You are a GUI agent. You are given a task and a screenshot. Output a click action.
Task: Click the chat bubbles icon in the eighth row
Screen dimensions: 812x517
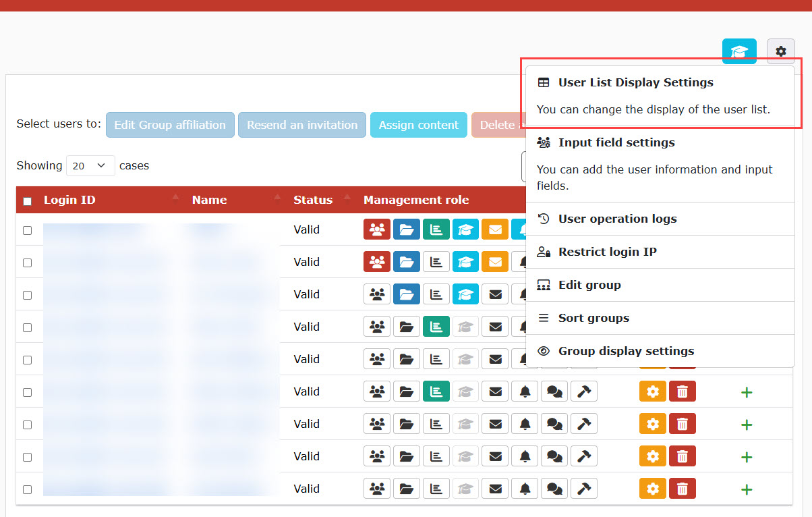pos(554,456)
